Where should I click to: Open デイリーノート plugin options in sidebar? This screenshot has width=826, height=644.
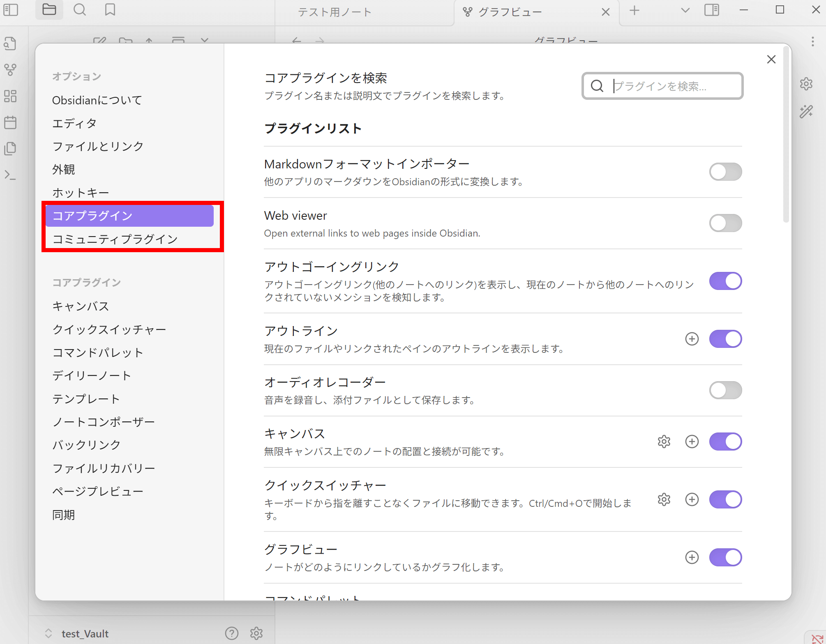129,375
